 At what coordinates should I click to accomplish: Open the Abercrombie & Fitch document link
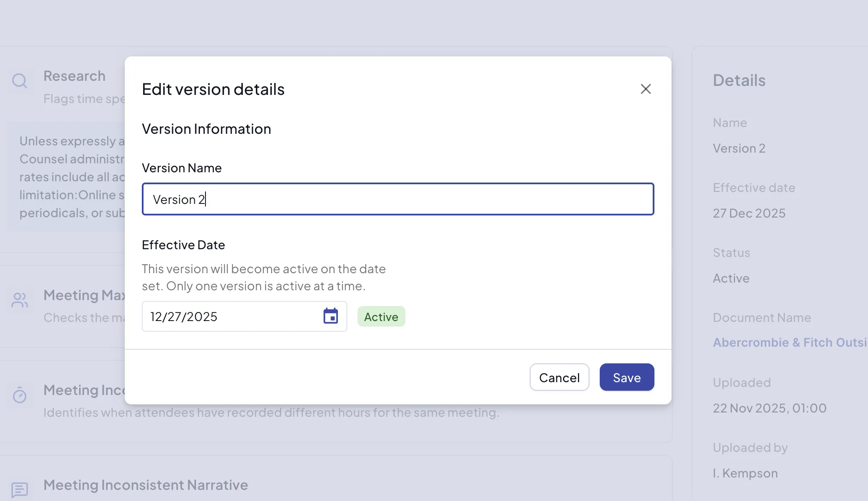789,342
